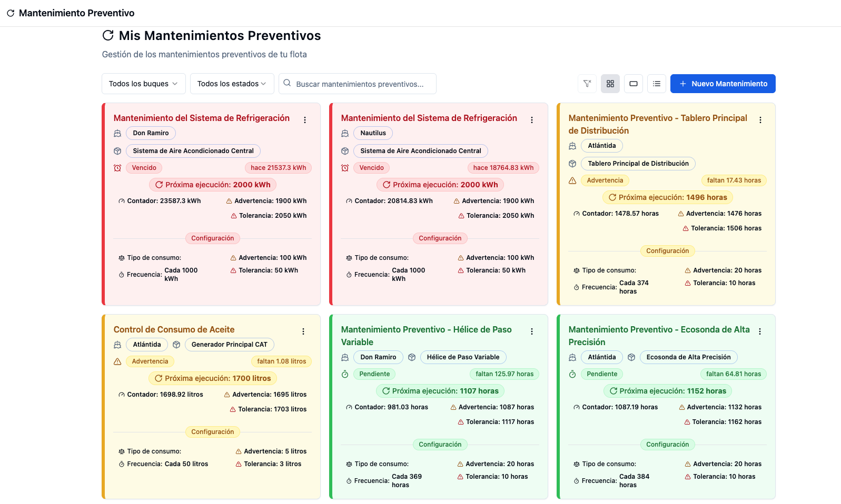Click the rotating-arrow icon in the top navigation bar
The image size is (841, 504).
coord(11,13)
